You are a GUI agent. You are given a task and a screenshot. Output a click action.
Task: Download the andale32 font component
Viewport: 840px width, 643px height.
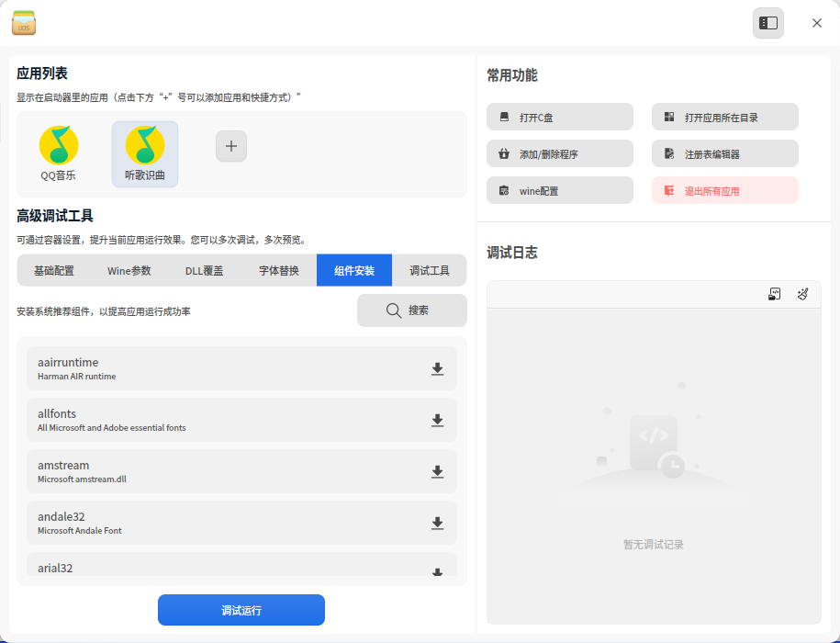[x=438, y=524]
